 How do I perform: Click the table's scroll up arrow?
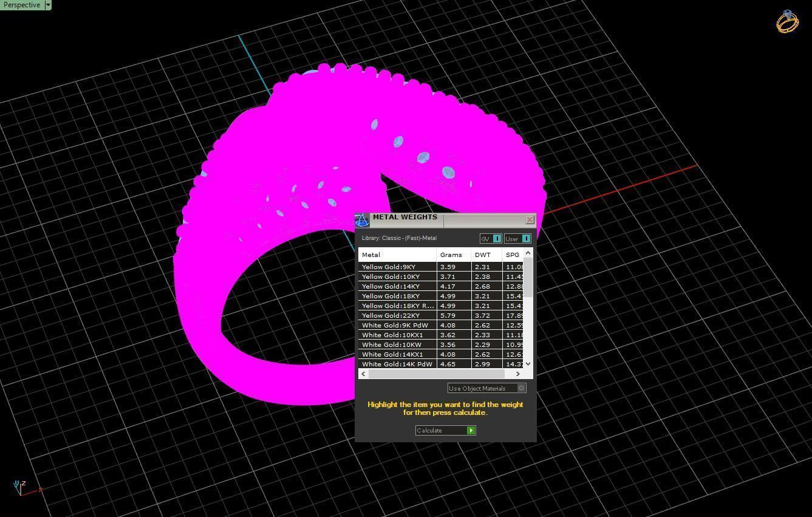(x=528, y=253)
